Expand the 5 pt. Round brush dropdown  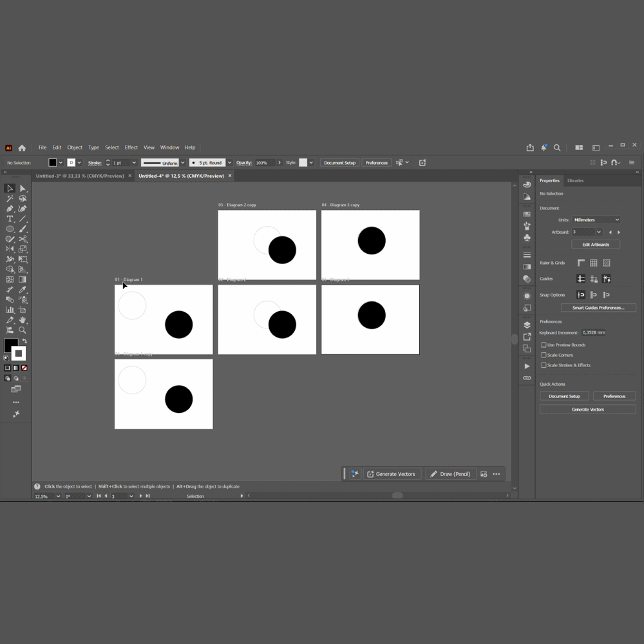tap(230, 163)
